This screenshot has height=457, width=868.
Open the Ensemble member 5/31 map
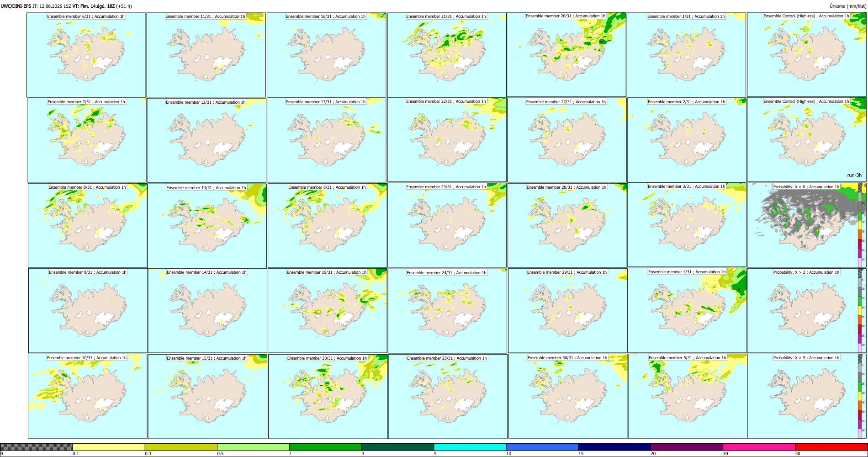pos(688,396)
